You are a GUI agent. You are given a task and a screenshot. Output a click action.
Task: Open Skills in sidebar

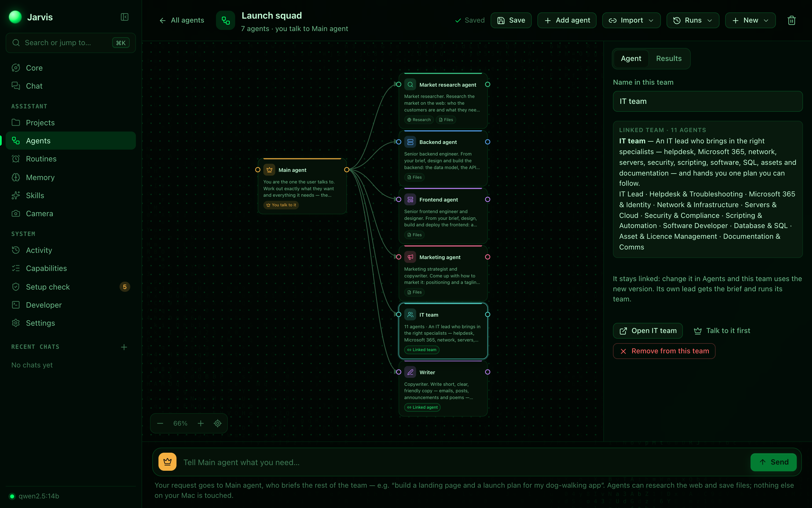tap(71, 196)
